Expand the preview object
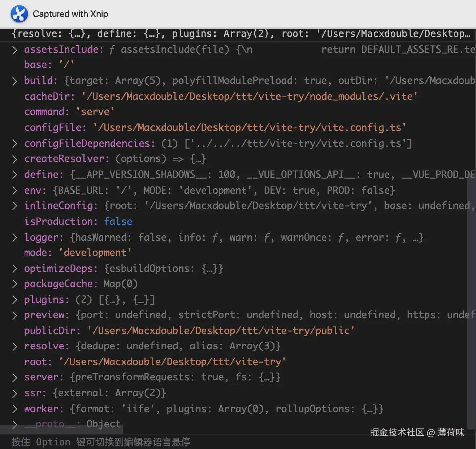The image size is (476, 449). (x=14, y=315)
